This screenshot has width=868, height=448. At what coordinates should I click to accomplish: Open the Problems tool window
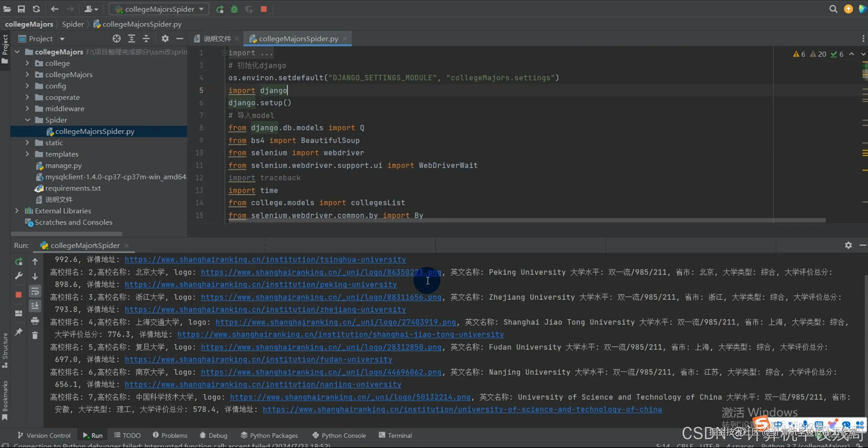(x=170, y=435)
